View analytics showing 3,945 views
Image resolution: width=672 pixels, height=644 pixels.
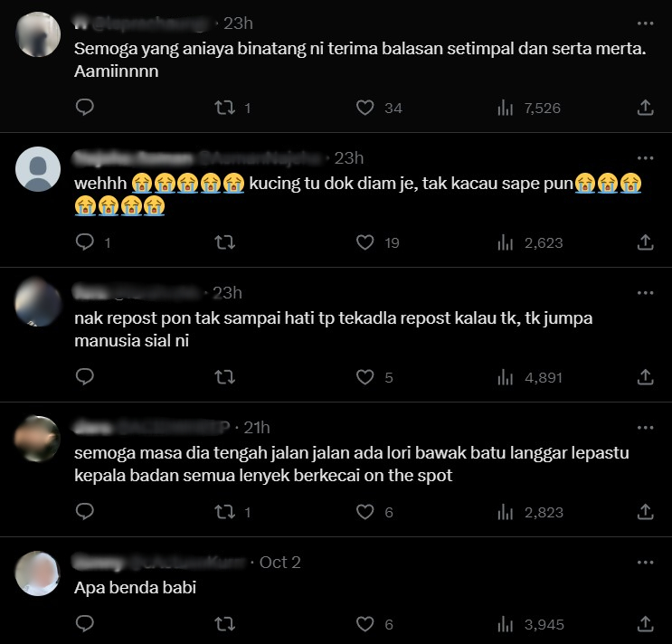point(531,624)
